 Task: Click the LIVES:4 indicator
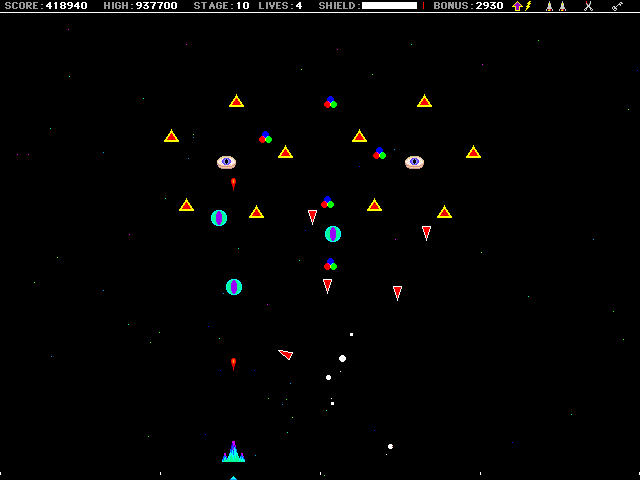pyautogui.click(x=280, y=6)
